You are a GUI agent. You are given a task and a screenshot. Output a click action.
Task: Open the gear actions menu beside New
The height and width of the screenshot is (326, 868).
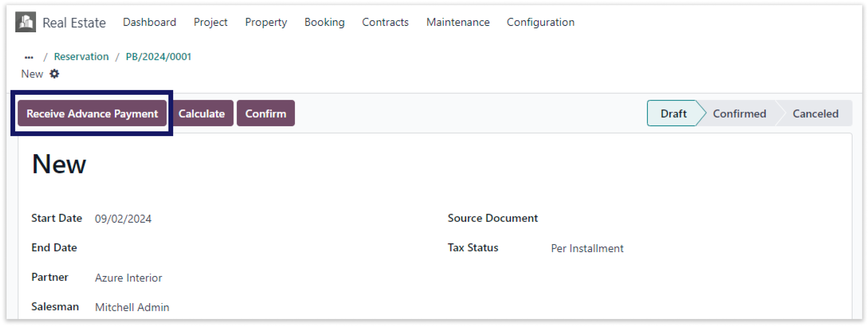54,74
